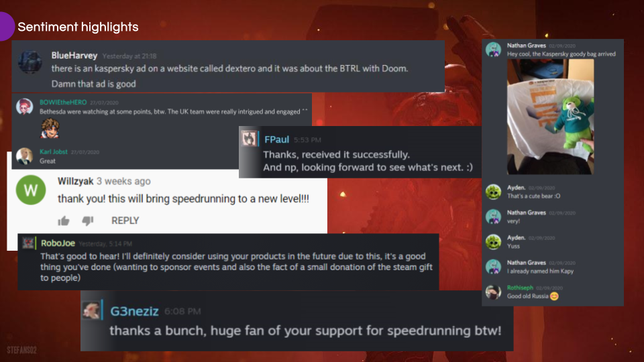Click BOWIEtheHERO's pink-haired avatar

24,107
